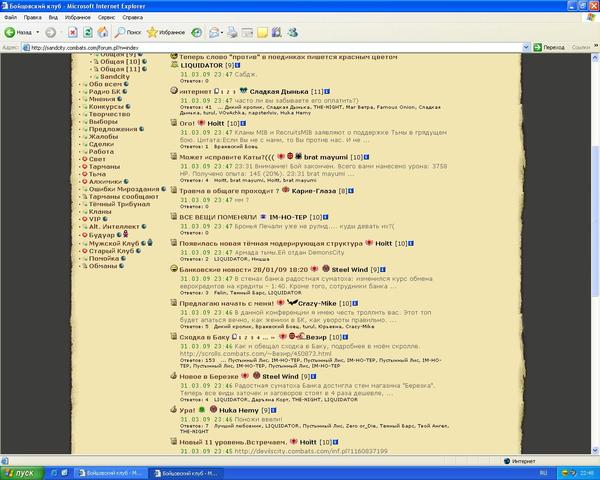This screenshot has width=600, height=480.
Task: Open page 2 of 'интернет' topic
Action: [228, 92]
